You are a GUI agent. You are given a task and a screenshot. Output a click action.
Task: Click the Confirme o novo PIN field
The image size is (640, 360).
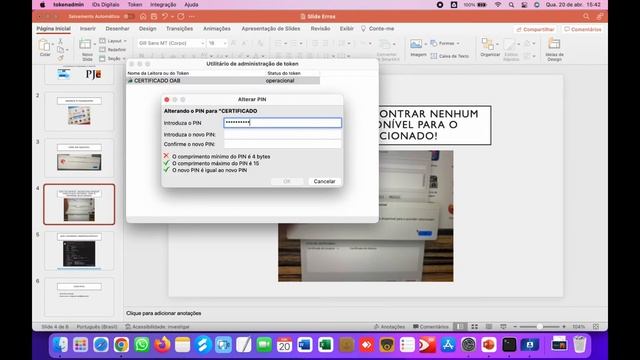click(x=282, y=144)
